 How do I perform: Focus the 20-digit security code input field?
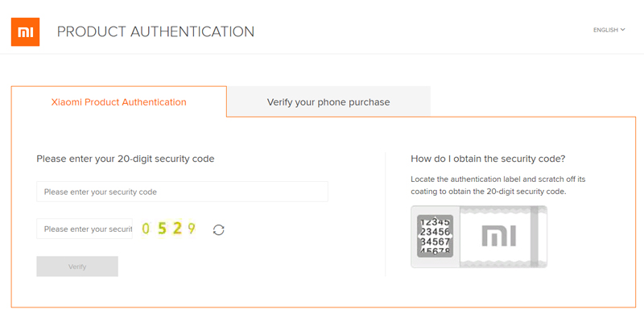183,192
